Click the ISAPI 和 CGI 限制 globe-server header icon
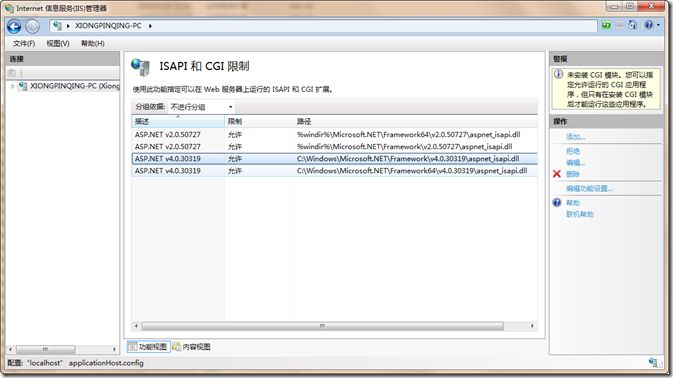 [140, 67]
